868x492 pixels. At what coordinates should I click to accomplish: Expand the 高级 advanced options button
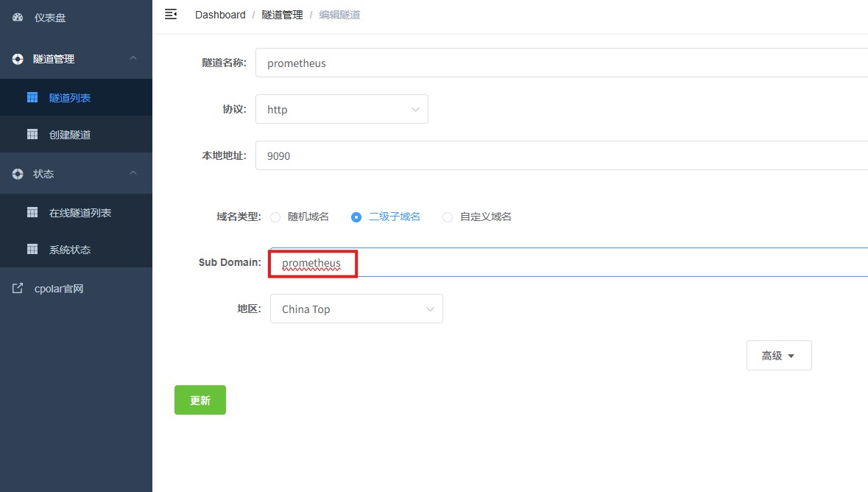point(779,355)
